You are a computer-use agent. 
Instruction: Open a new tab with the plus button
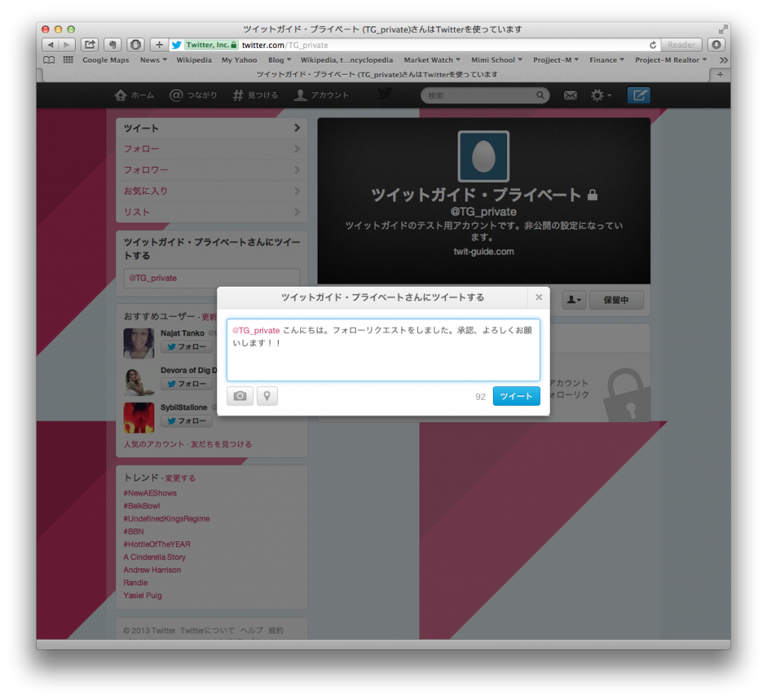[x=720, y=75]
